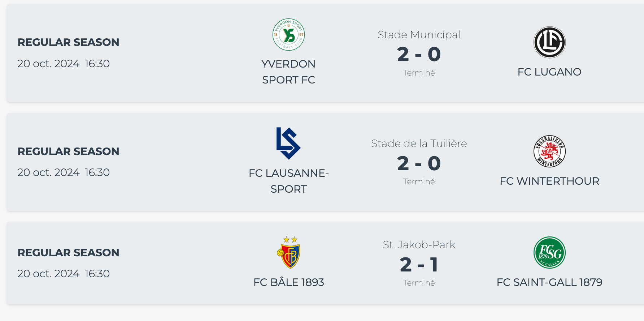Click the Terminé status under the Bâle match score
This screenshot has width=644, height=321.
pyautogui.click(x=419, y=283)
